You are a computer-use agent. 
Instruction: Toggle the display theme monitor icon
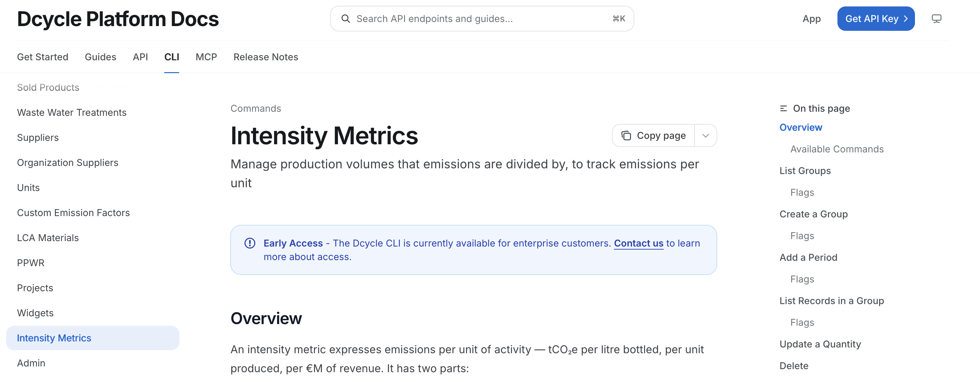(x=936, y=19)
